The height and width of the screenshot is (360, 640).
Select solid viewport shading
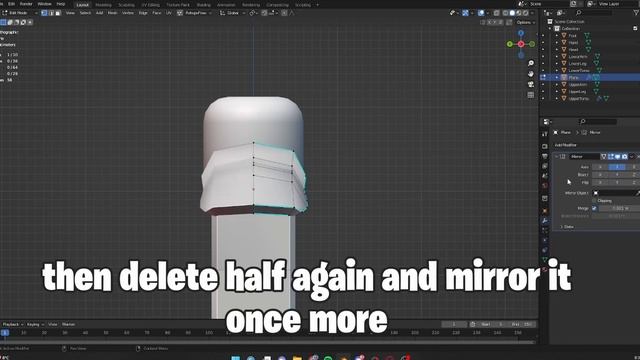click(x=512, y=13)
